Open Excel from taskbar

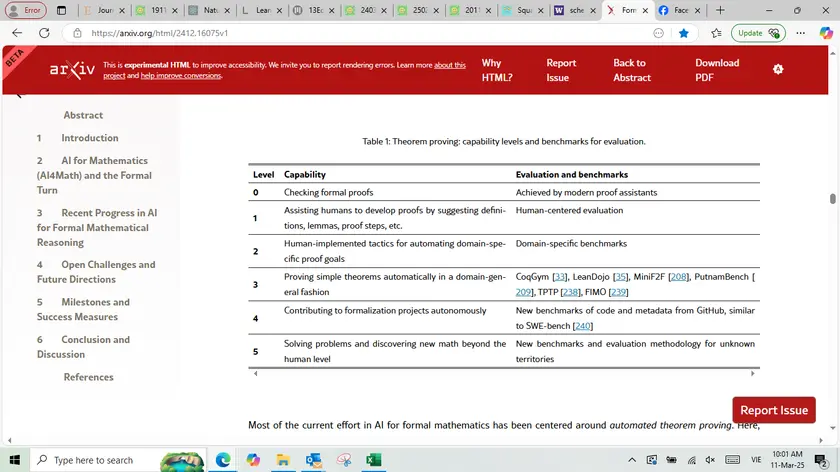373,460
